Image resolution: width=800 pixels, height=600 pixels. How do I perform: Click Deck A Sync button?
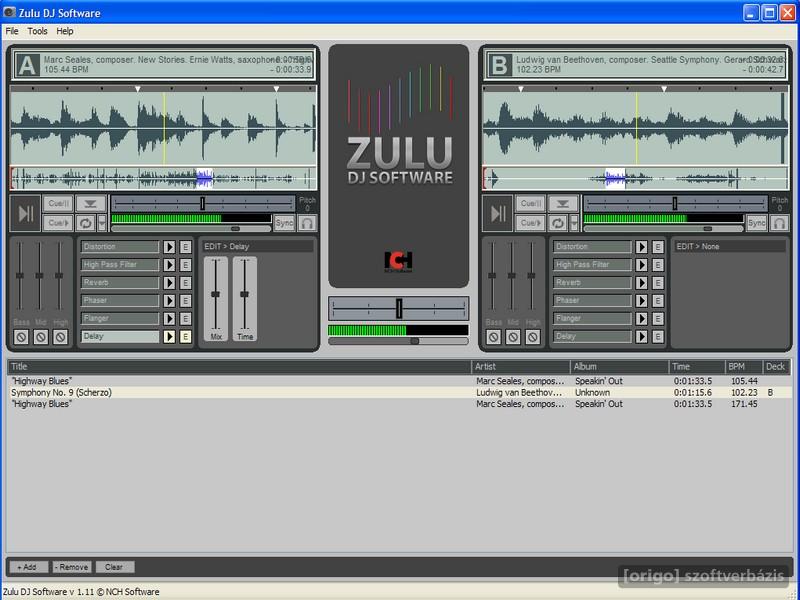(284, 223)
